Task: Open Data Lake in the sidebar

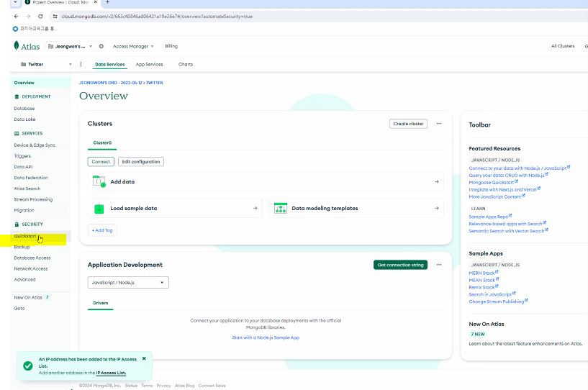Action: pyautogui.click(x=24, y=119)
